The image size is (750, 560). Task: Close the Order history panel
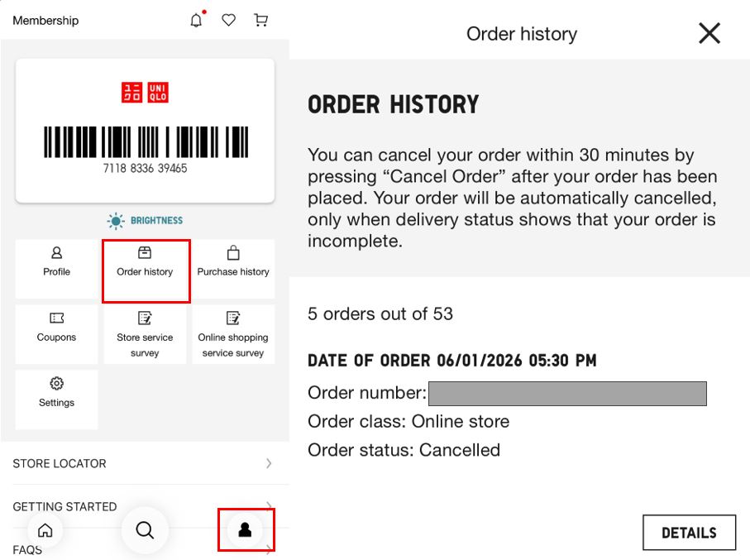click(709, 33)
